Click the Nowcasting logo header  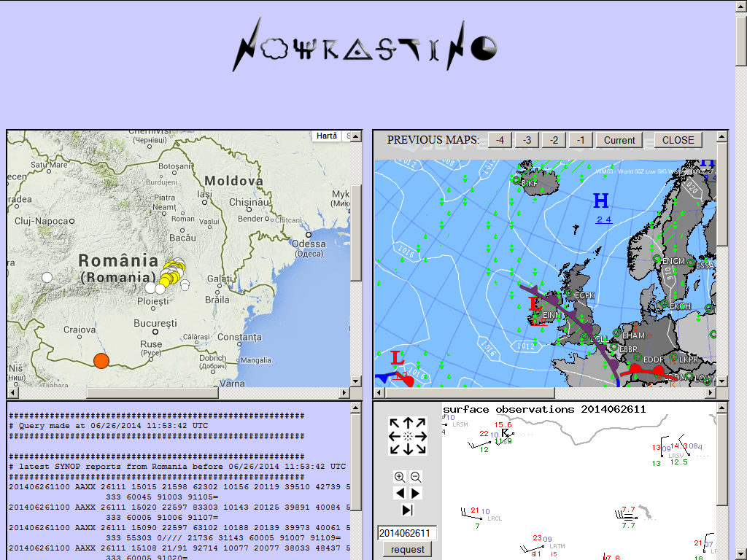tap(365, 45)
